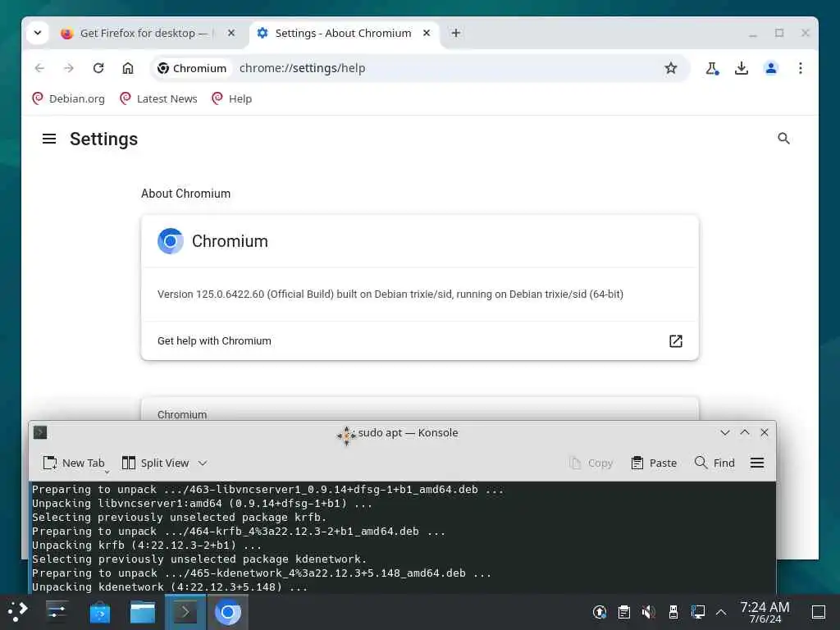
Task: Open the Chromium three-dot menu
Action: pos(801,68)
